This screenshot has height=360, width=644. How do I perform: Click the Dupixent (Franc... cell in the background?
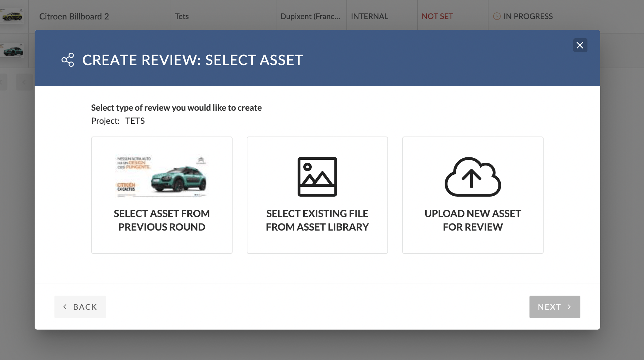point(310,17)
